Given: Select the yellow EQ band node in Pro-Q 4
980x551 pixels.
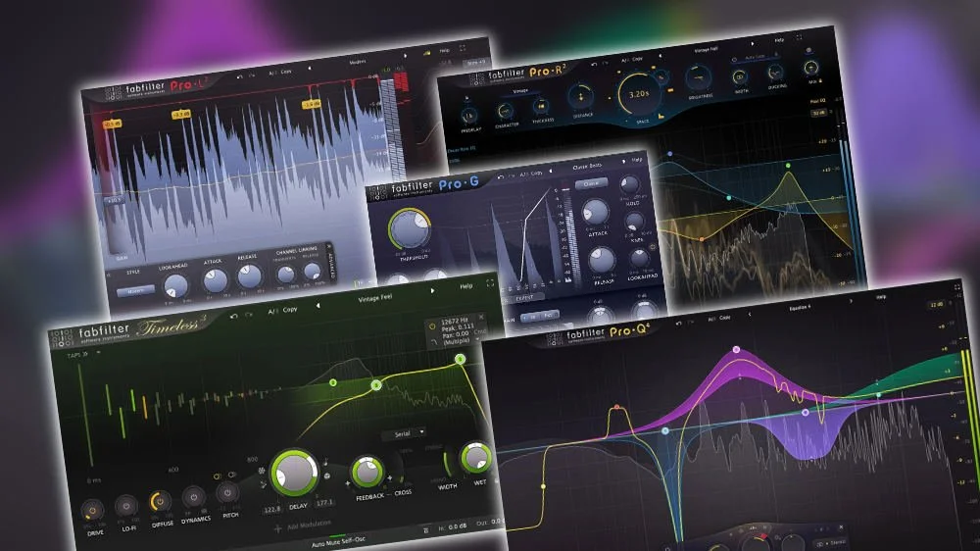Looking at the screenshot, I should (543, 486).
